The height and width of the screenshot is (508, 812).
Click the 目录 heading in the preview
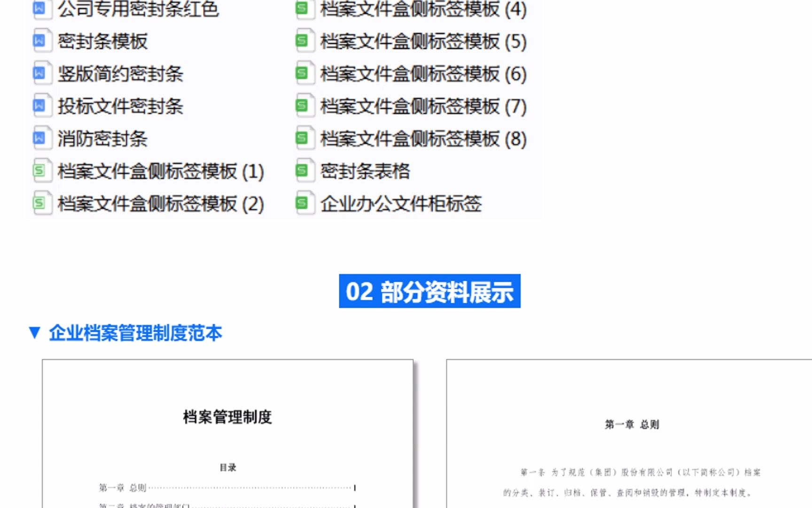228,468
